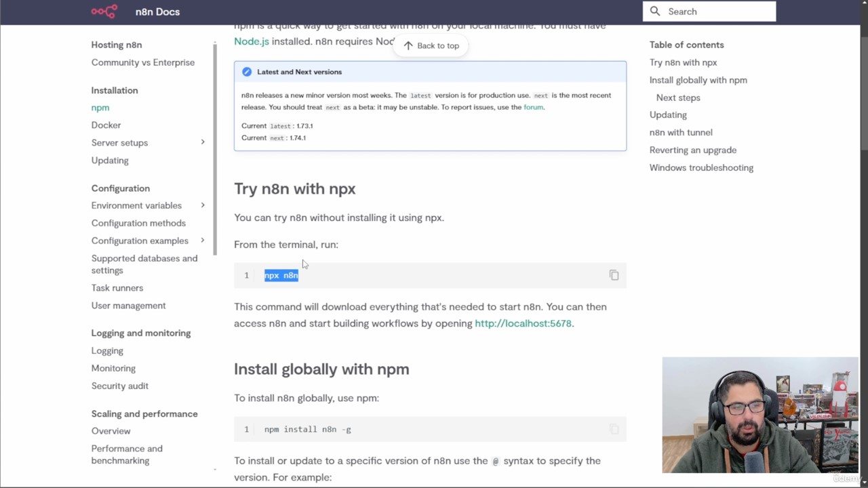Click Current next 1.74.1 text

(273, 138)
